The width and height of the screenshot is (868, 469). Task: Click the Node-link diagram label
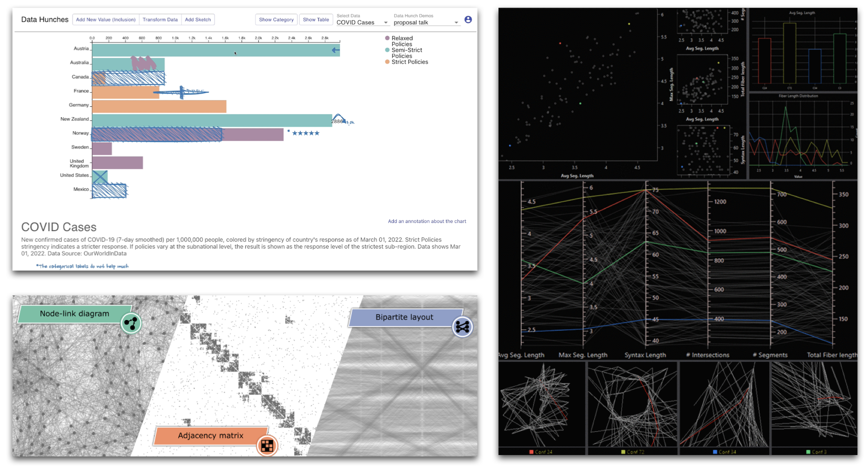coord(74,314)
